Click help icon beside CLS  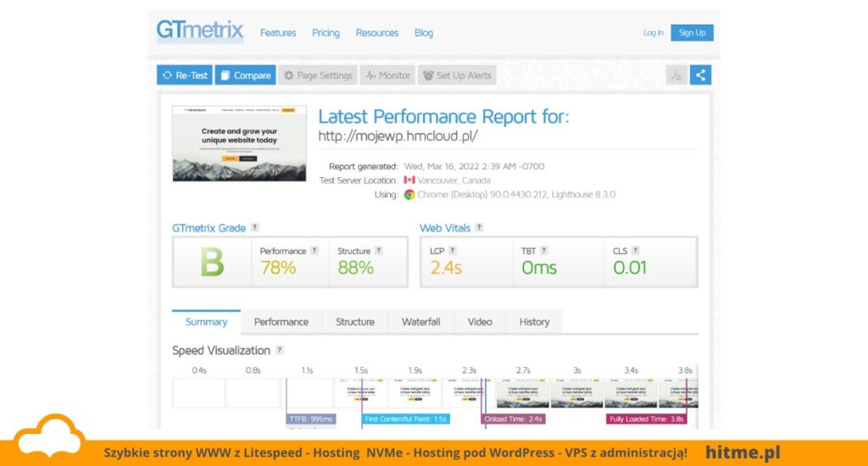tap(636, 251)
